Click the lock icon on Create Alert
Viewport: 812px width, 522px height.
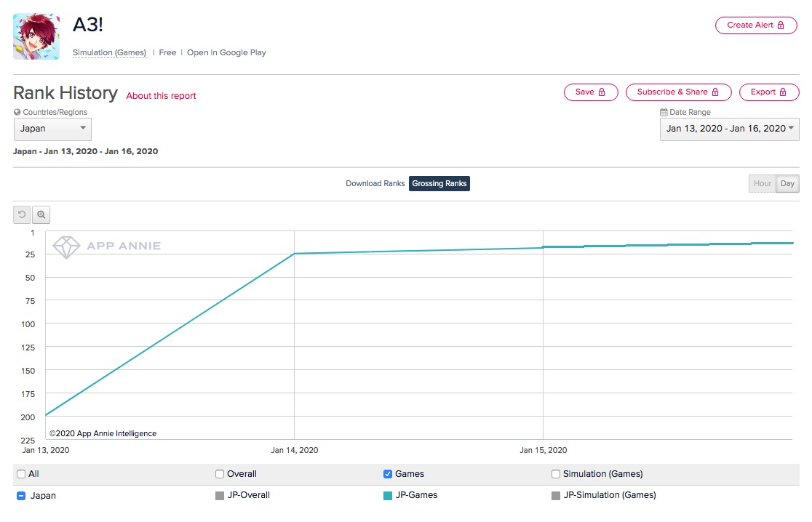(781, 25)
